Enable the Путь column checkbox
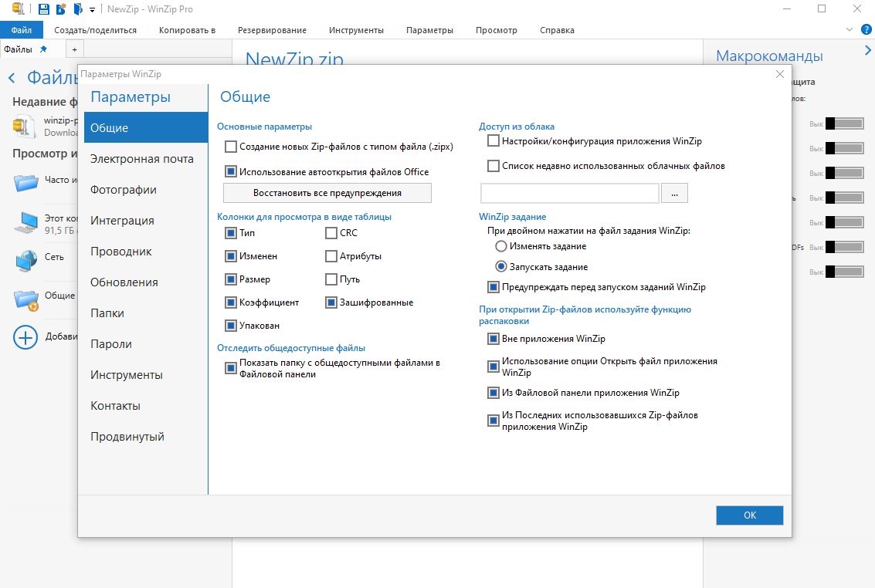Screen dimensions: 875x588 pos(331,279)
